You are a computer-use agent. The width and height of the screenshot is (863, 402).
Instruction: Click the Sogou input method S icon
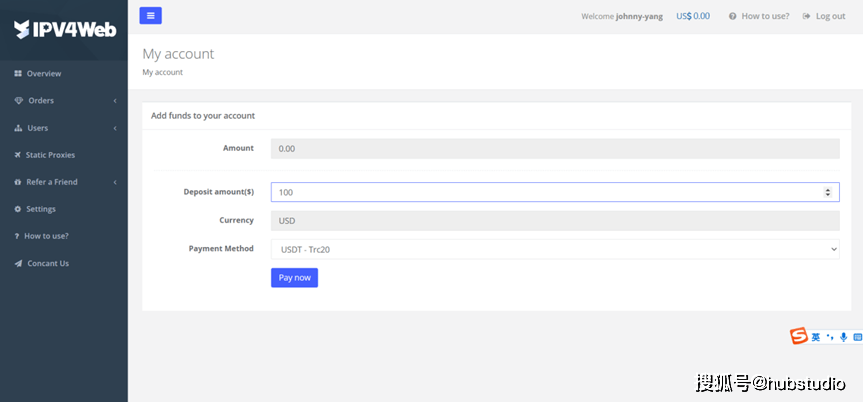point(799,337)
